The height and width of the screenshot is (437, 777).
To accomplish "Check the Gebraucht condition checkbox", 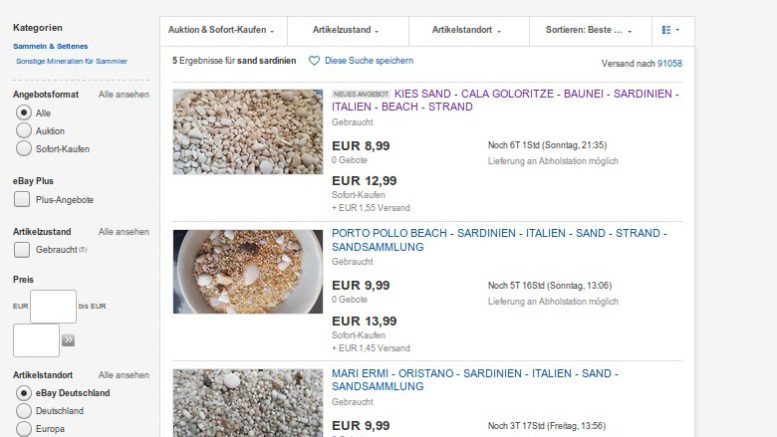I will click(x=22, y=250).
